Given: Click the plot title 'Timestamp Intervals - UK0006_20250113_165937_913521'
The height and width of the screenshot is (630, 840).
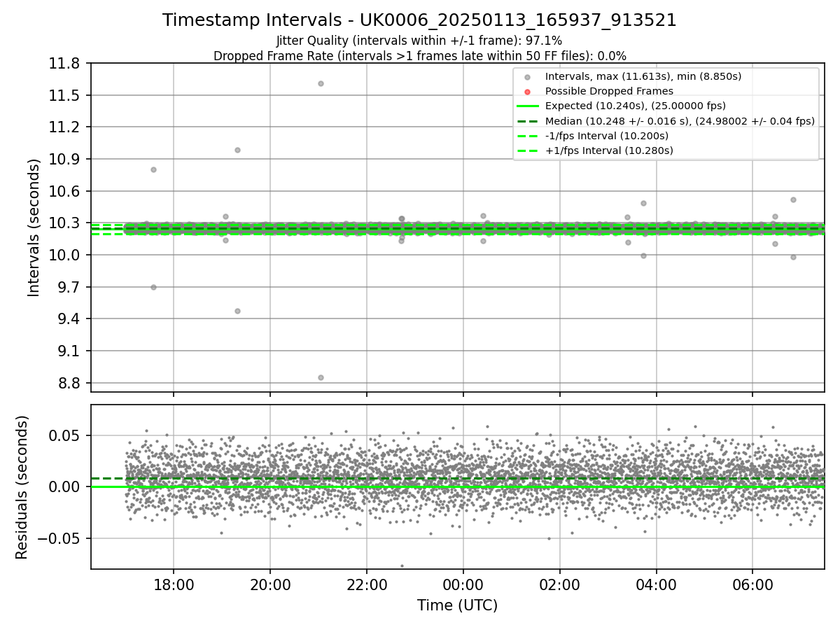Looking at the screenshot, I should (x=419, y=20).
